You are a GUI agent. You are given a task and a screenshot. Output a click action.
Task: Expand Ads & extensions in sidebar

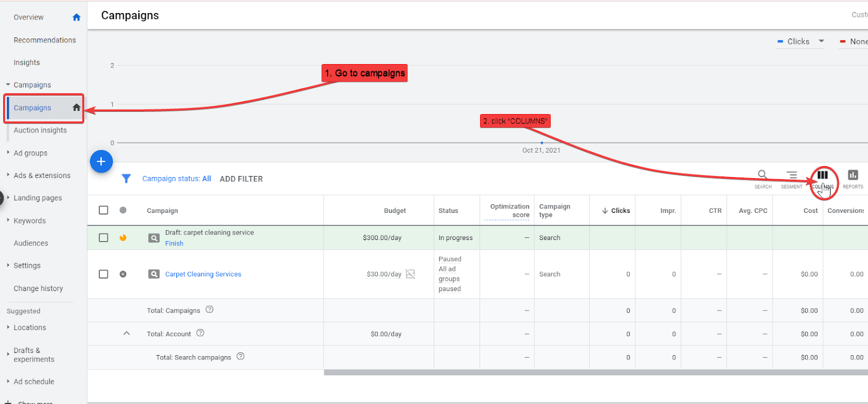(x=8, y=175)
